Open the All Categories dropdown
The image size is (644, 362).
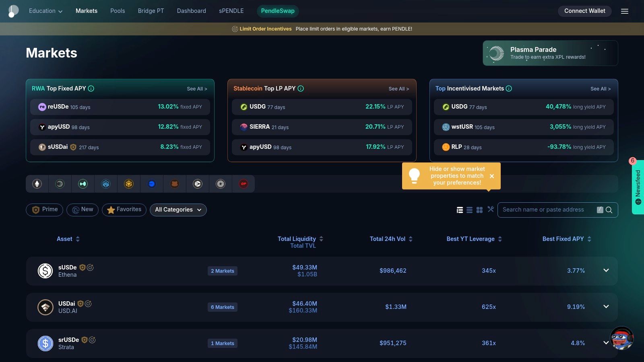click(x=178, y=210)
